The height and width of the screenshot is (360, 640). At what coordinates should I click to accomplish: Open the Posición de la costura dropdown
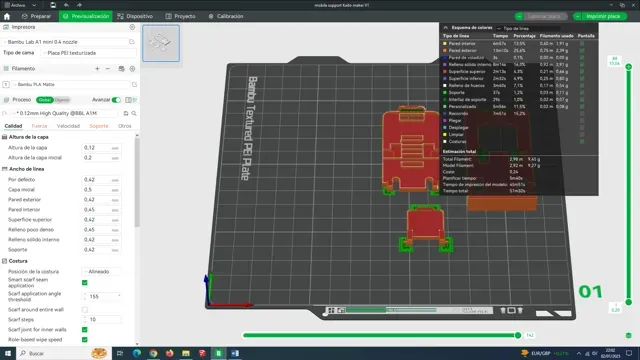(102, 271)
